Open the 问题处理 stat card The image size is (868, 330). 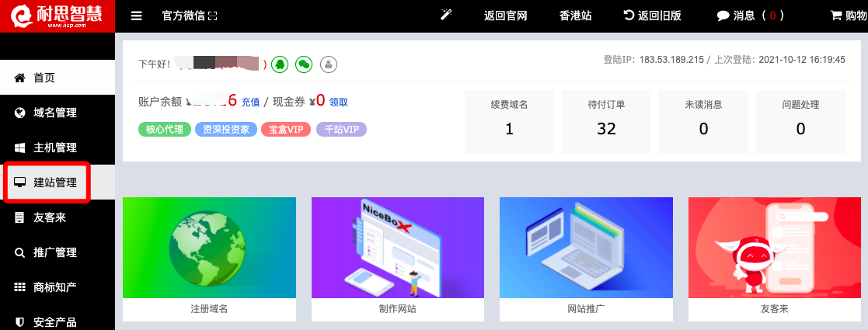[800, 122]
